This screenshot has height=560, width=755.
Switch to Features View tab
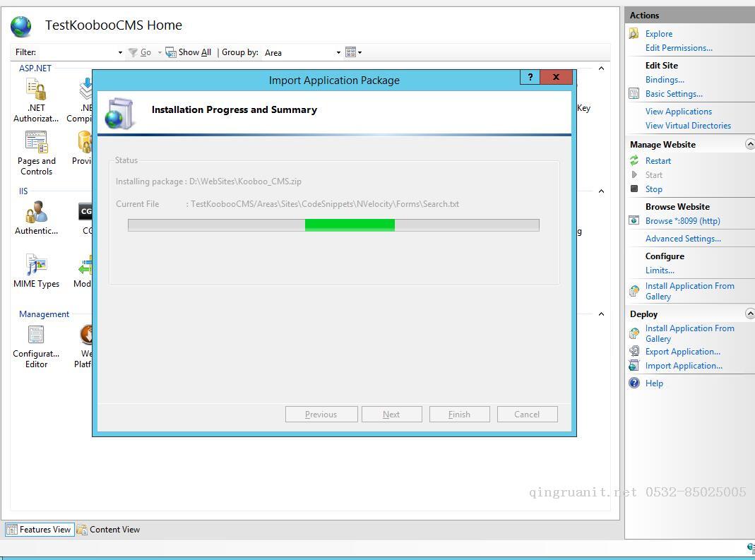pos(40,529)
